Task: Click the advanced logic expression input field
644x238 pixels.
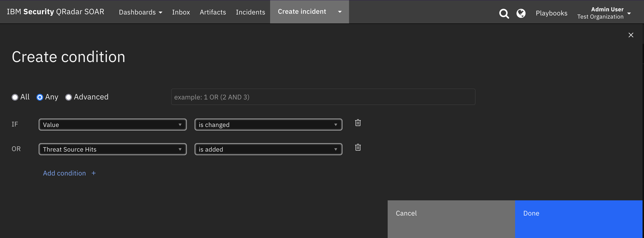Action: click(x=323, y=97)
